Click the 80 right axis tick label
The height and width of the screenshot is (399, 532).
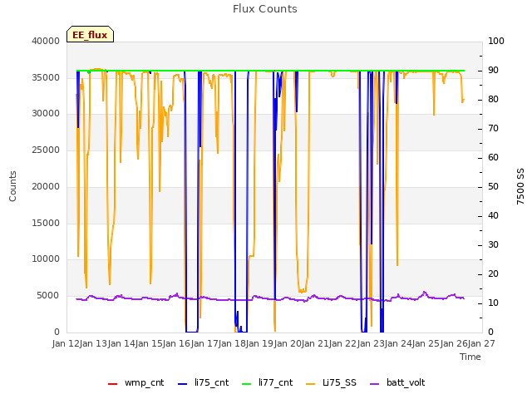[493, 100]
